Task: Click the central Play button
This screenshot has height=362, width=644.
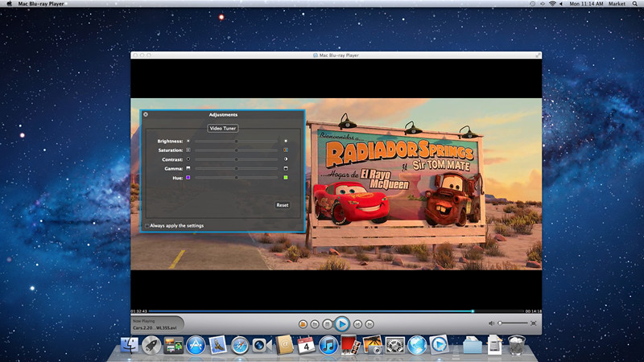Action: point(341,323)
